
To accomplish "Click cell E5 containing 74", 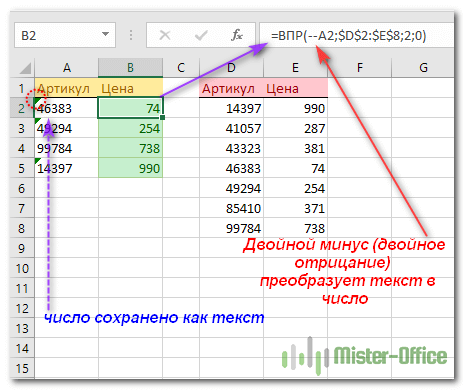I will click(x=295, y=168).
